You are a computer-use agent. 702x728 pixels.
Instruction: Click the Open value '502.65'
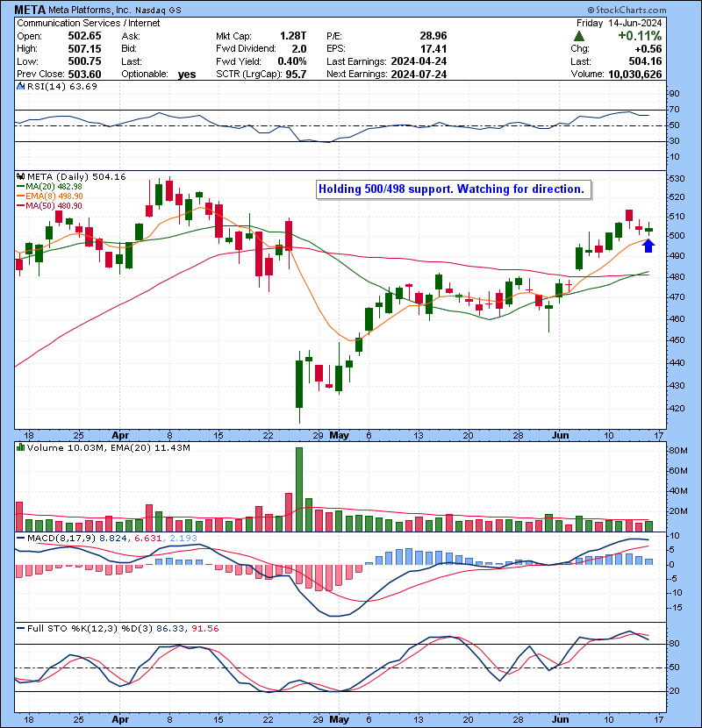tap(84, 36)
